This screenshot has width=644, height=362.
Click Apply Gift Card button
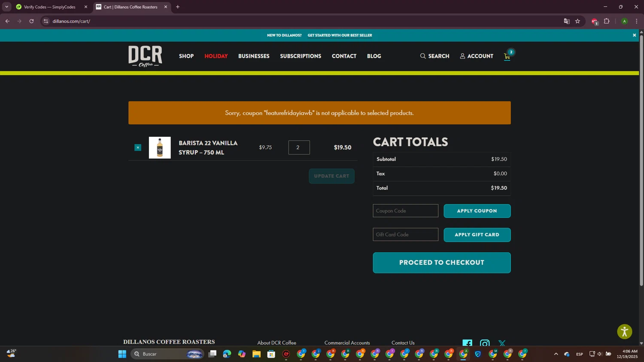click(x=477, y=235)
